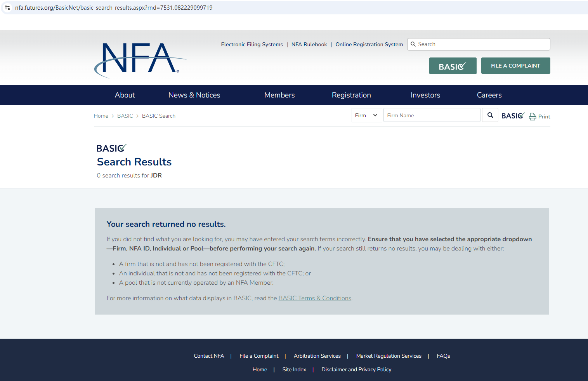Image resolution: width=588 pixels, height=381 pixels.
Task: Open the Registration menu
Action: [x=351, y=95]
